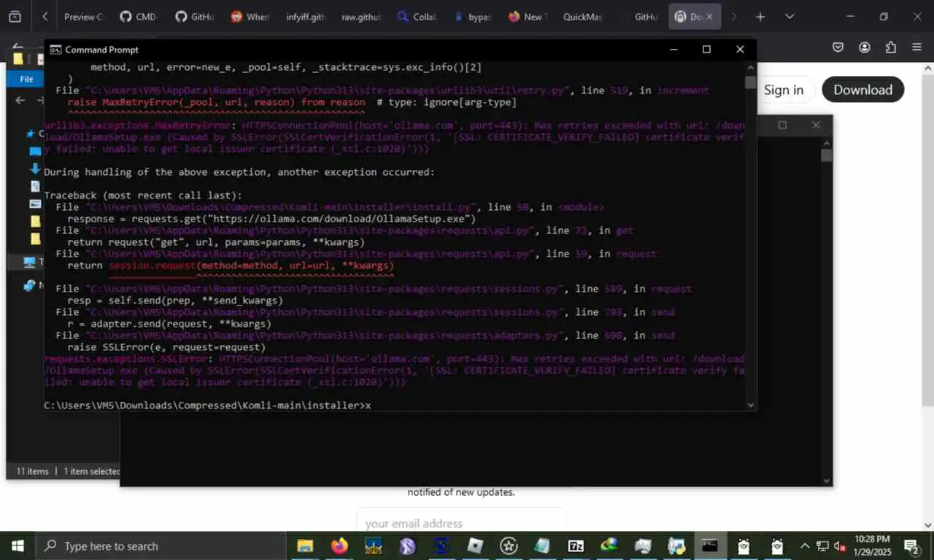Minimize the front Command Prompt window
The height and width of the screenshot is (560, 934).
674,50
